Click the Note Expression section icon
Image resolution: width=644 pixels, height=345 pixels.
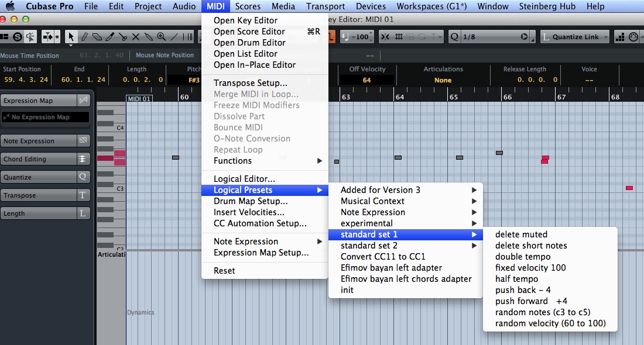[x=83, y=141]
